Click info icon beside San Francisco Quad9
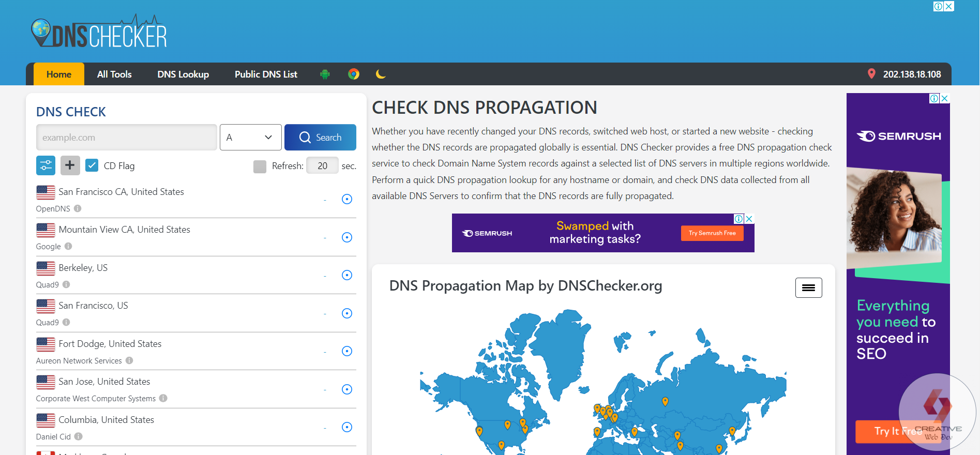This screenshot has width=980, height=455. coord(66,322)
